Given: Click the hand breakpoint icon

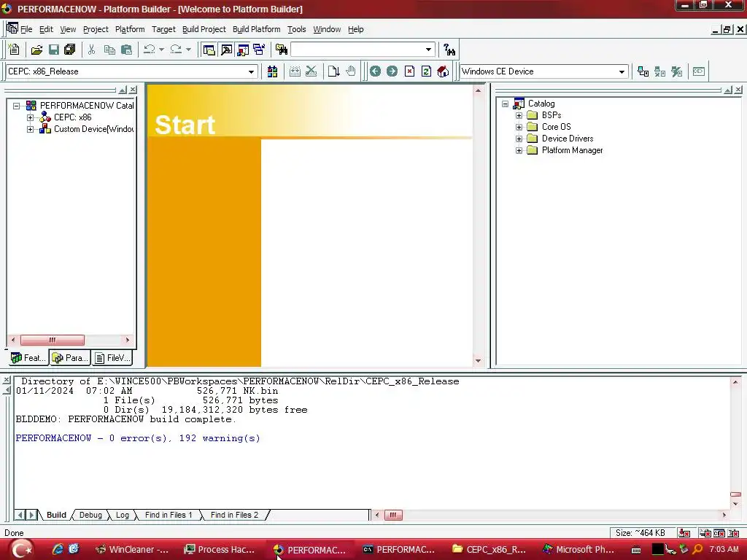Looking at the screenshot, I should 351,71.
